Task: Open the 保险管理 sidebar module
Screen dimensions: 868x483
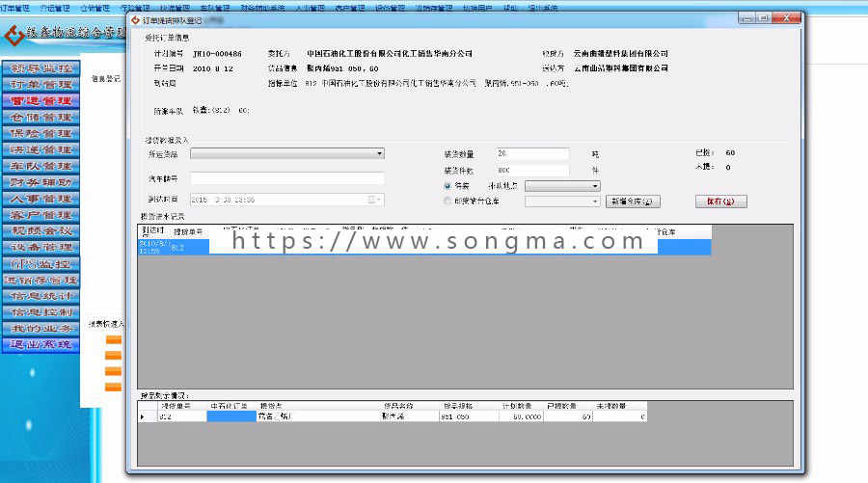Action: click(41, 133)
